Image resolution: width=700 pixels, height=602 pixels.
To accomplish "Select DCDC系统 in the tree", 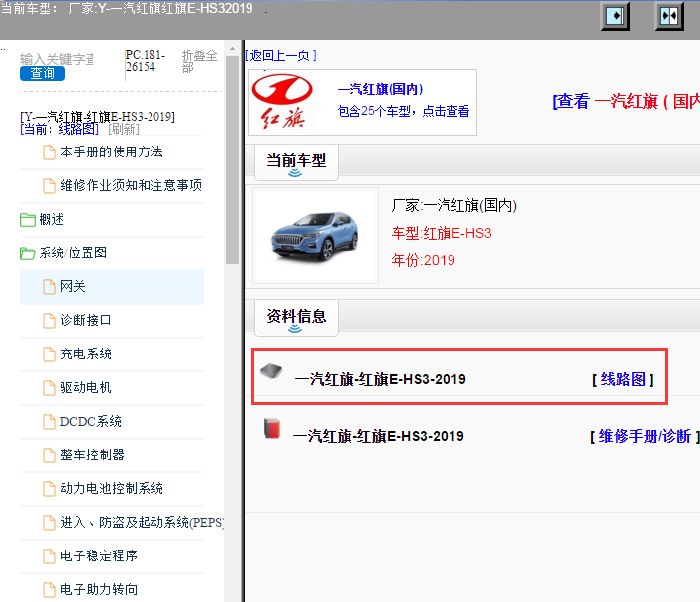I will click(x=91, y=421).
